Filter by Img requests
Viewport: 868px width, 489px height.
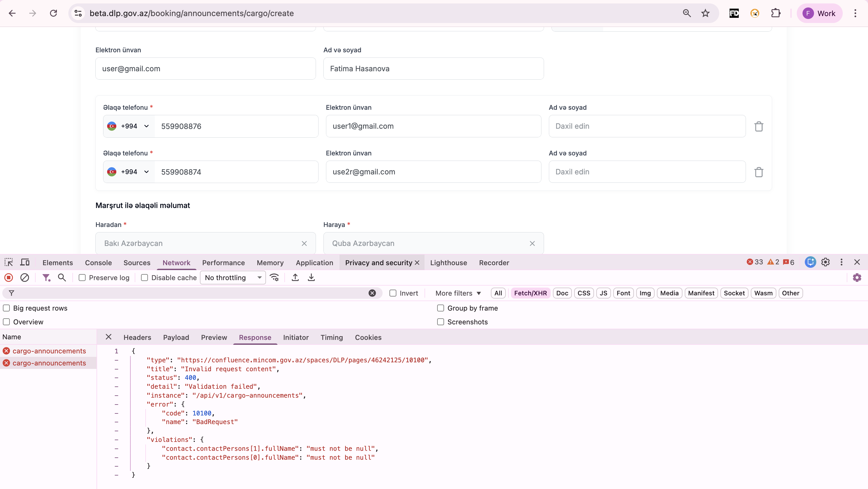click(x=645, y=293)
